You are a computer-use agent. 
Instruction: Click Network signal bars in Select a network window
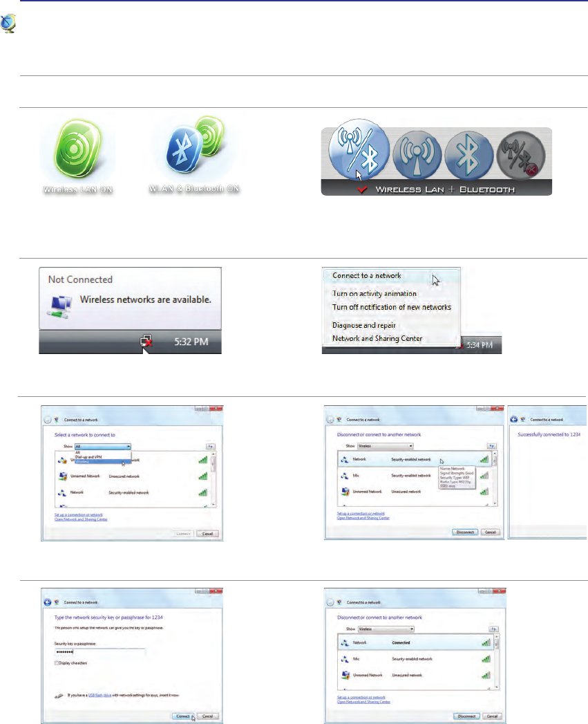tap(202, 492)
